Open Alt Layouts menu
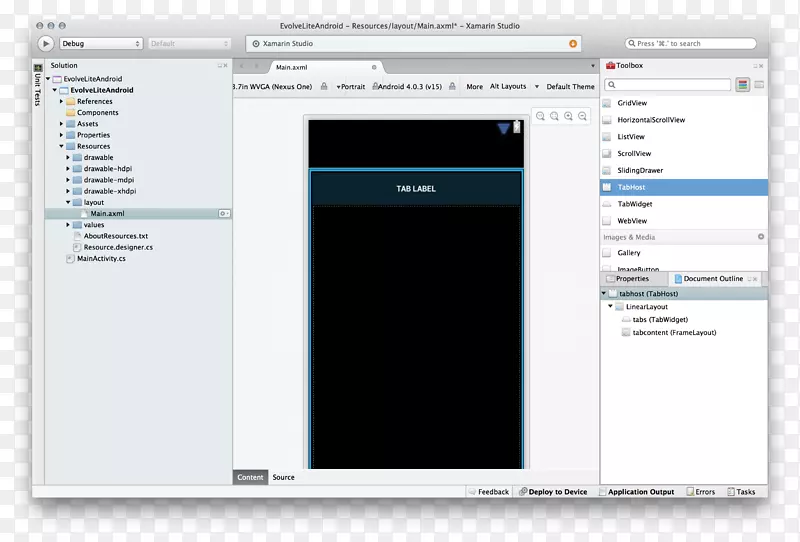 coord(508,86)
